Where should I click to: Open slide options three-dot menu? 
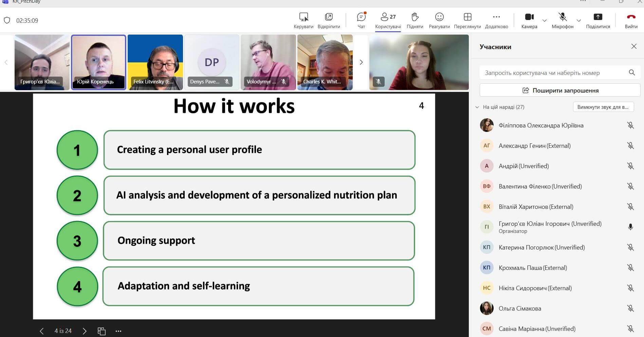click(118, 331)
